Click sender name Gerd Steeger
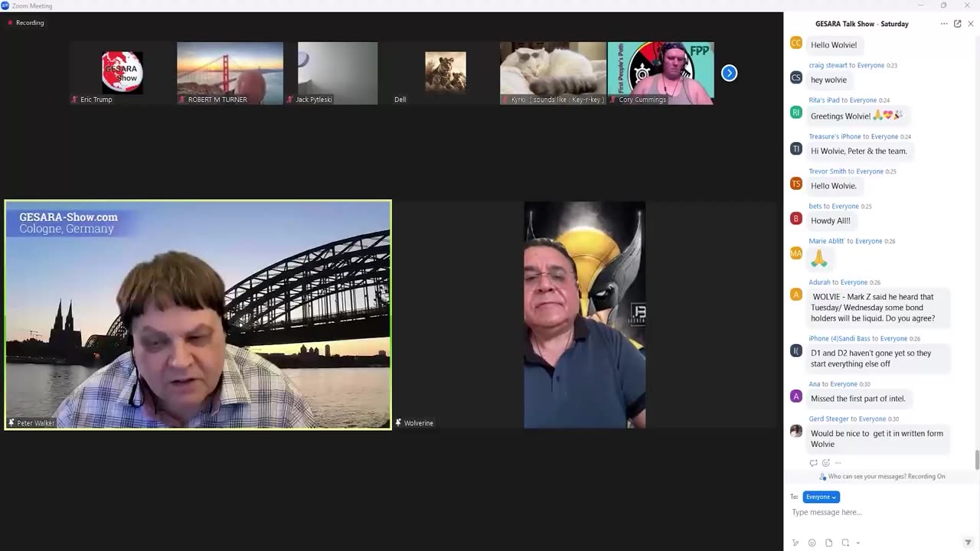Screen dimensions: 980x551 pos(829,419)
